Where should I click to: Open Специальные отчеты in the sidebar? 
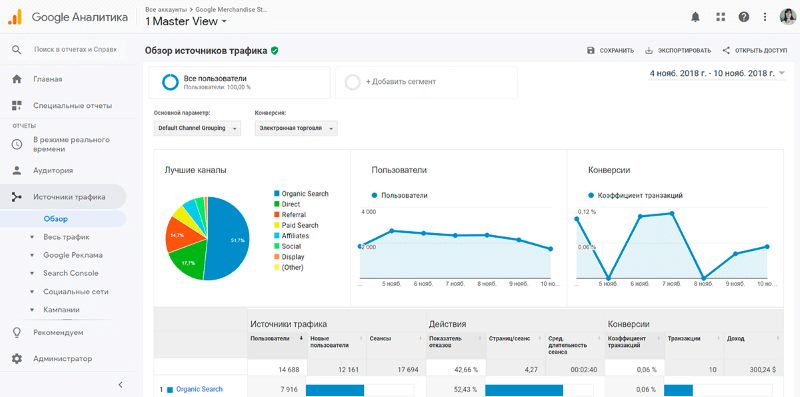point(72,106)
